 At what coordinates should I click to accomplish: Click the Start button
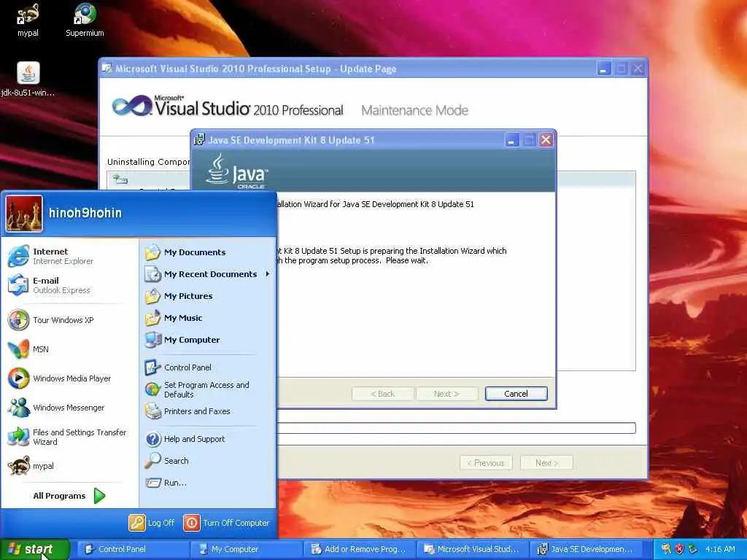(x=35, y=549)
